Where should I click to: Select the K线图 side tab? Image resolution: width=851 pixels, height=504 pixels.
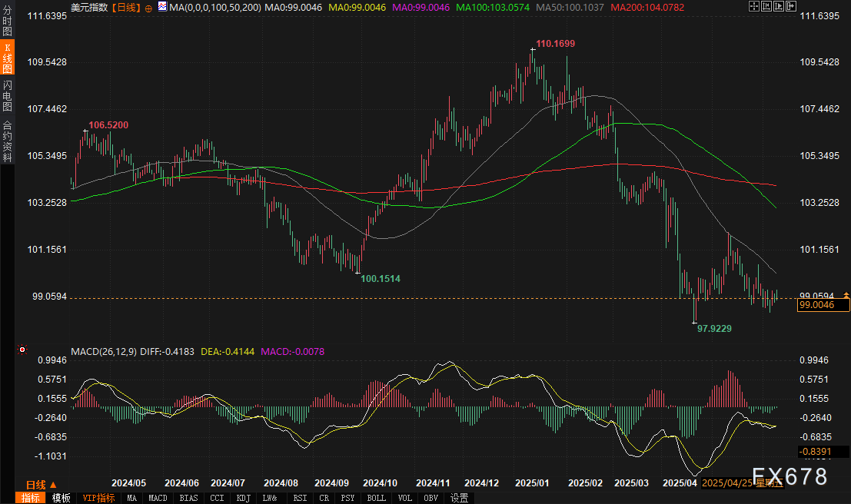pos(7,58)
